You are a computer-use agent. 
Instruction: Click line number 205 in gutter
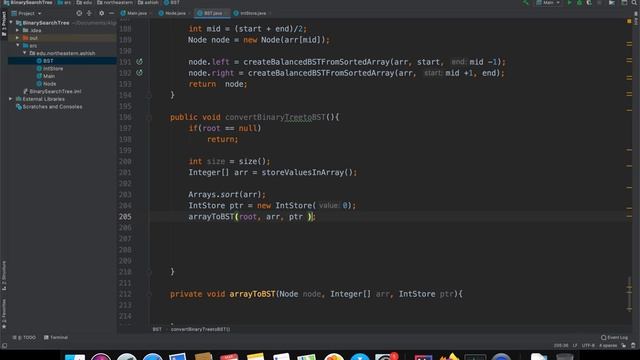125,217
